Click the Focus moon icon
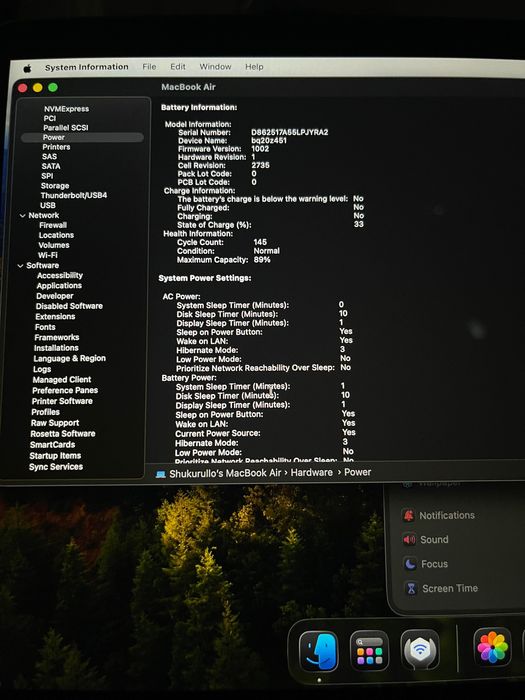Image resolution: width=525 pixels, height=700 pixels. coord(410,564)
